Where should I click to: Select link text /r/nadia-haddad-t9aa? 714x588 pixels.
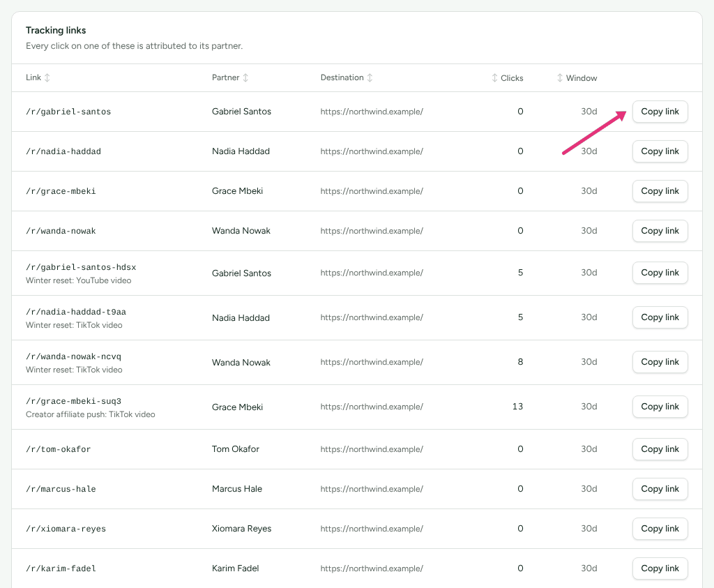(76, 312)
